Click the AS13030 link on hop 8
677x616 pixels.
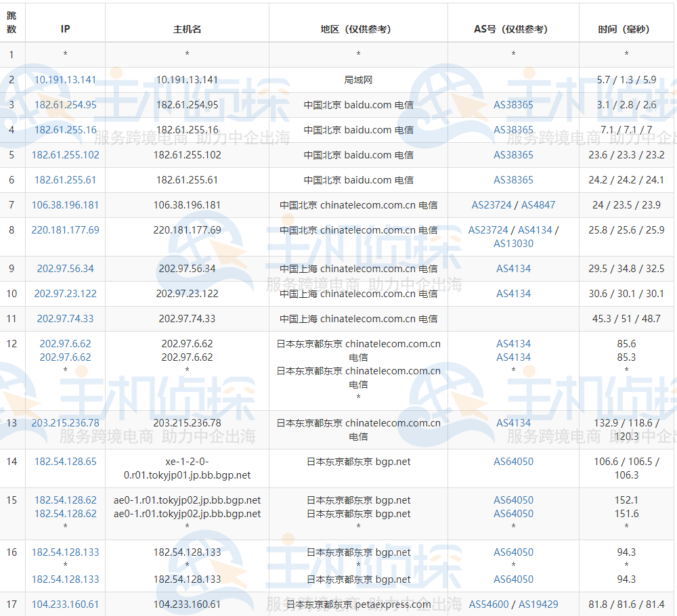(513, 244)
